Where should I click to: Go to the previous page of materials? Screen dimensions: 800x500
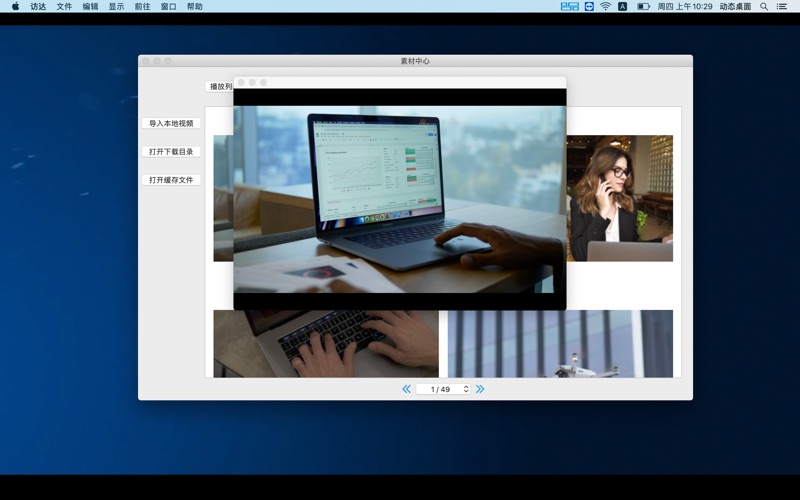click(406, 389)
